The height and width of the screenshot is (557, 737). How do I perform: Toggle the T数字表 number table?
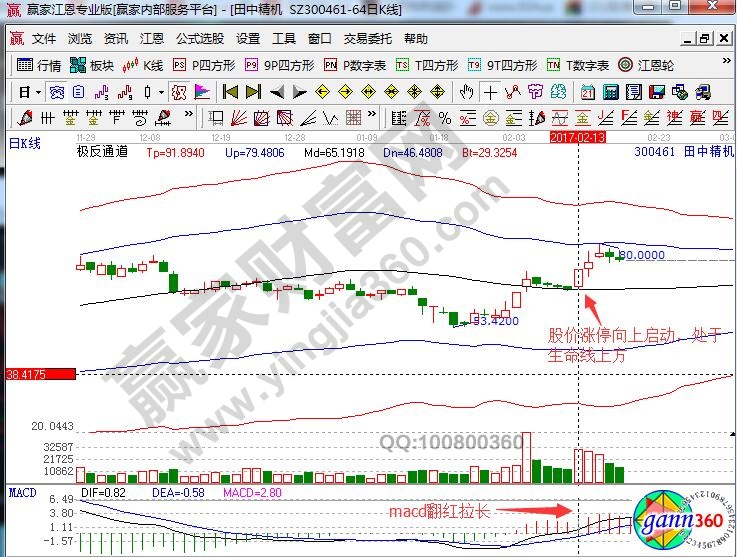[578, 65]
